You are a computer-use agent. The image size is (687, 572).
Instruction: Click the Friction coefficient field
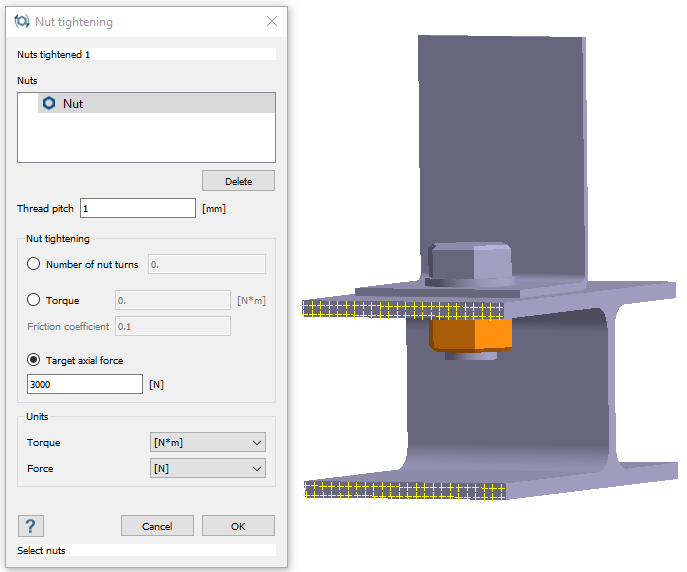pyautogui.click(x=173, y=326)
